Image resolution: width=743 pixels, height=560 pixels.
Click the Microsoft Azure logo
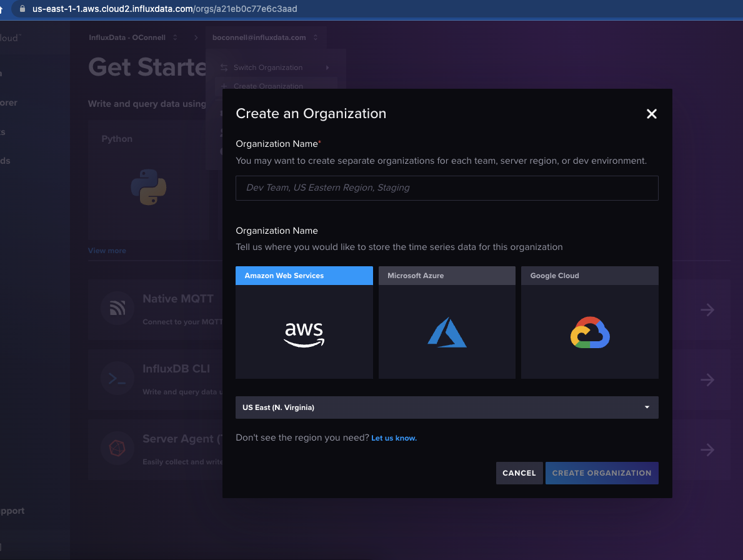click(x=447, y=332)
